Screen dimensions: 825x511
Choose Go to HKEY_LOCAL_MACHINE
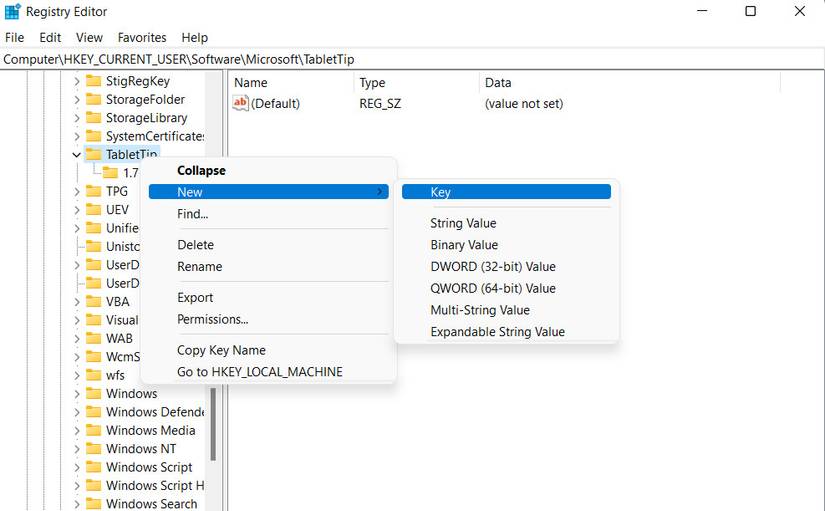click(x=269, y=372)
